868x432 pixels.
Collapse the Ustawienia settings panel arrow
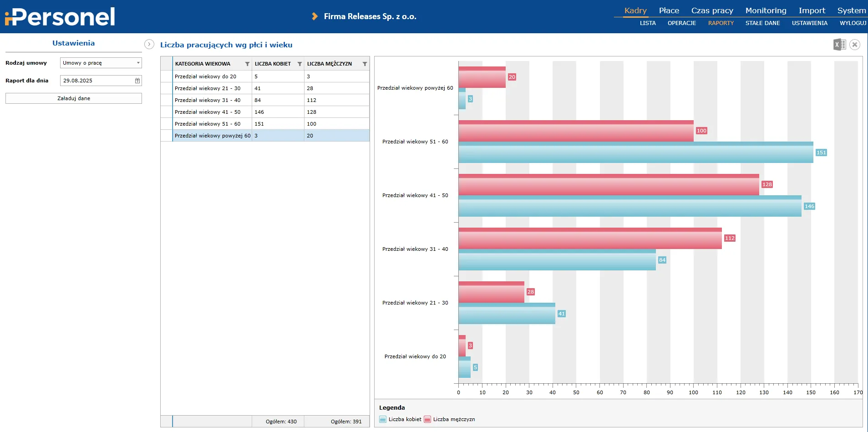pos(149,44)
